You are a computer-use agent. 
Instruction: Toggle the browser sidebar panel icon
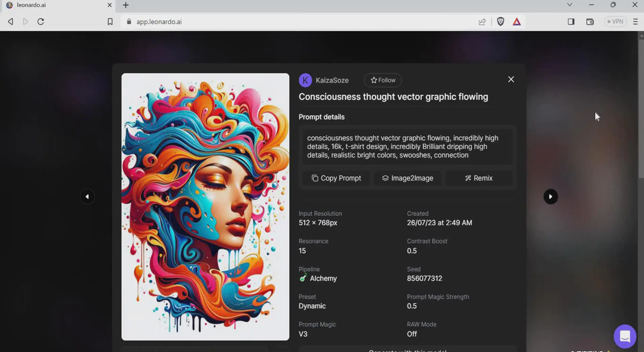(571, 22)
